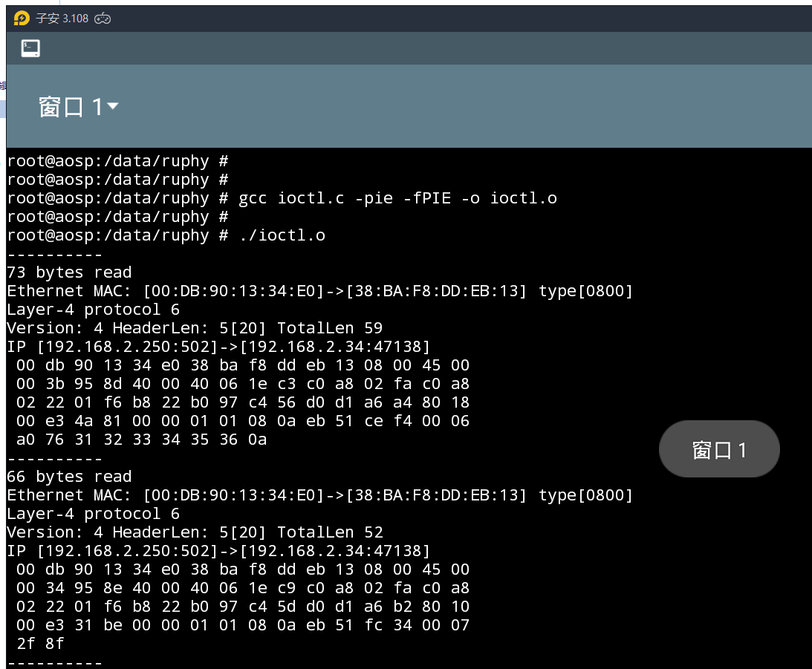
Task: Click Ethernet MAC line under 66 bytes
Action: [x=320, y=495]
